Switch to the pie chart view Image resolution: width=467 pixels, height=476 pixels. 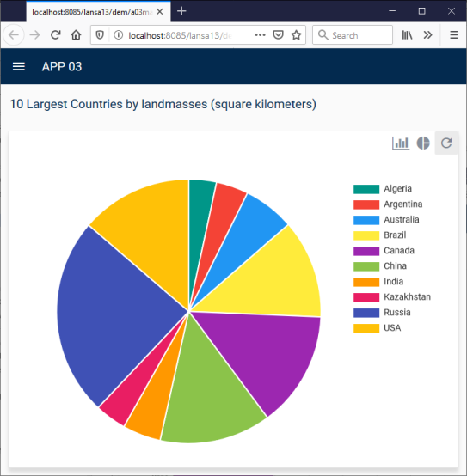[x=423, y=143]
